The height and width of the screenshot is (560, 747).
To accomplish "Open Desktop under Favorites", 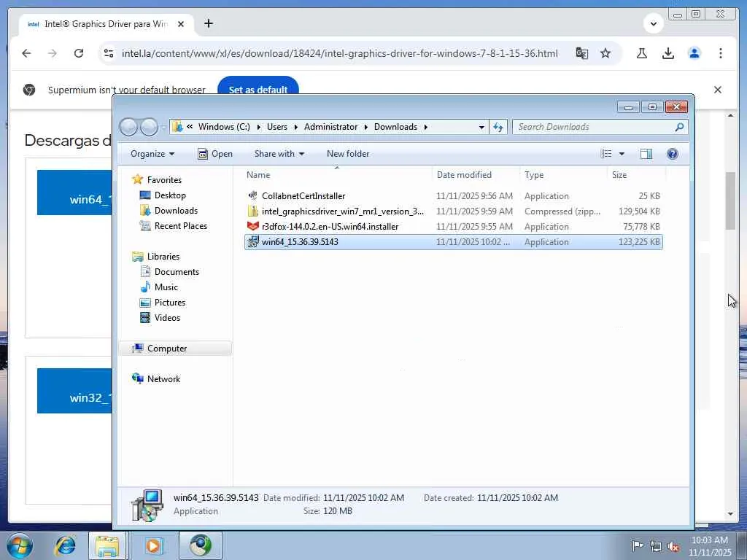I will tap(163, 195).
